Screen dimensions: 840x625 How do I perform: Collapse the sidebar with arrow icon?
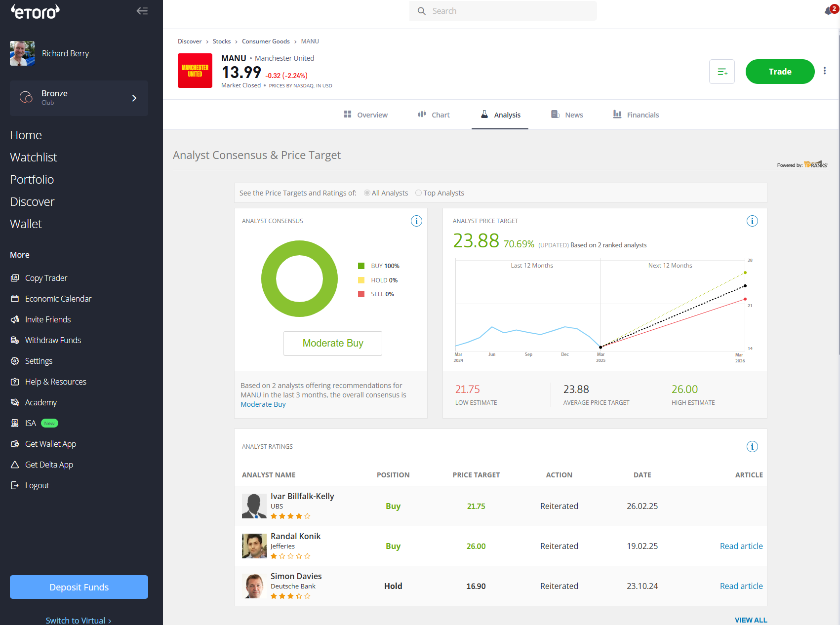point(142,11)
